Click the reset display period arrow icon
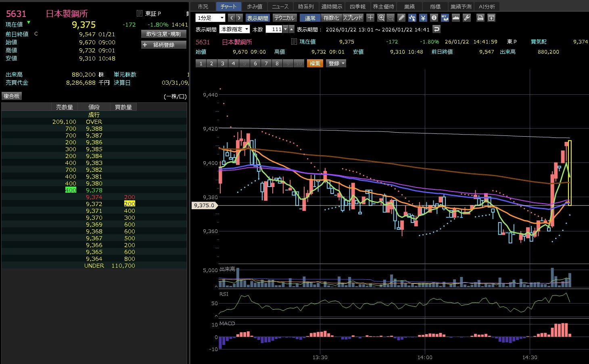This screenshot has width=589, height=364. [x=437, y=29]
